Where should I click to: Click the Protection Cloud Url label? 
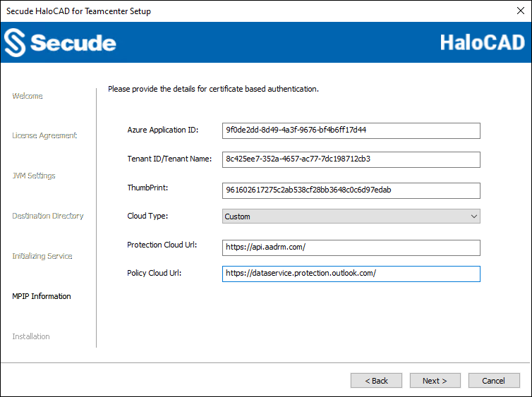click(162, 245)
